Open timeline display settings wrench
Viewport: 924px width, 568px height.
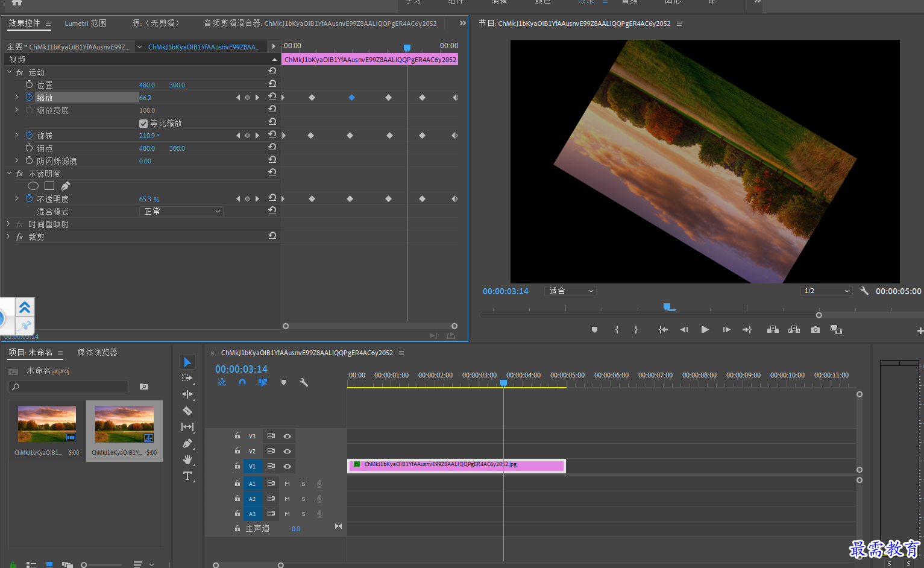[x=304, y=382]
